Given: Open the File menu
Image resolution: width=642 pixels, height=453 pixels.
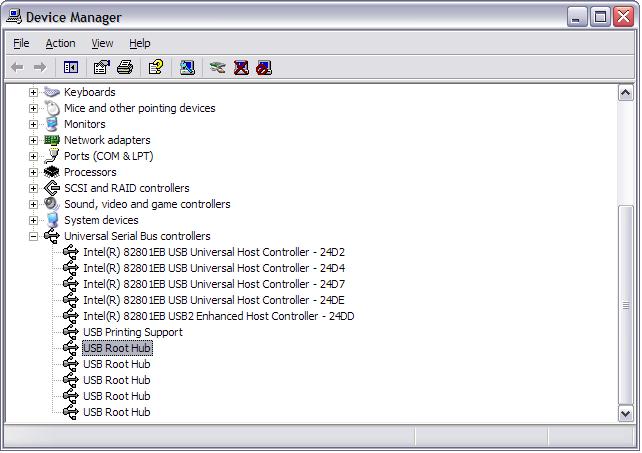Looking at the screenshot, I should click(21, 43).
